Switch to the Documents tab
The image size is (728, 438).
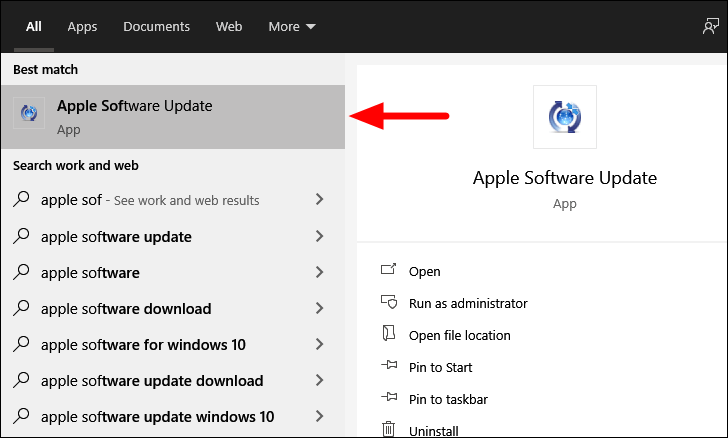pos(156,26)
